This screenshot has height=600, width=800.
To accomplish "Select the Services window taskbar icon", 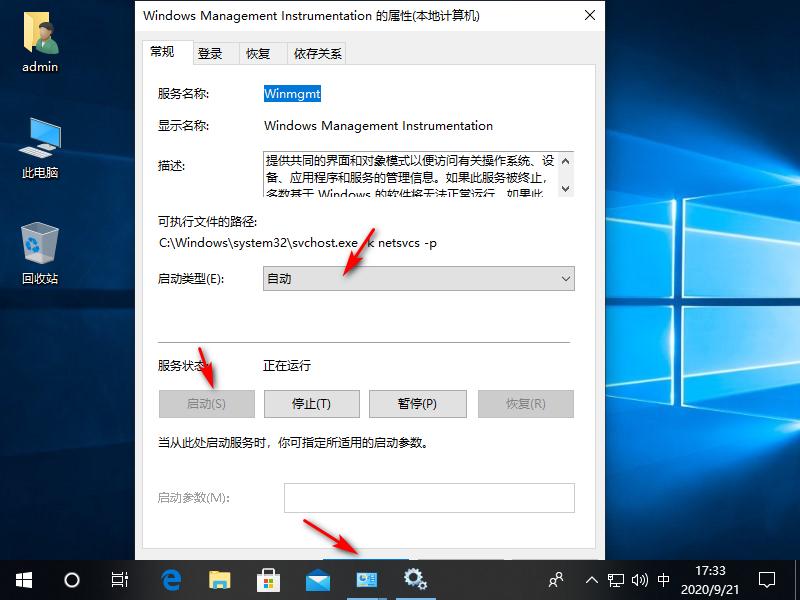I will (366, 580).
